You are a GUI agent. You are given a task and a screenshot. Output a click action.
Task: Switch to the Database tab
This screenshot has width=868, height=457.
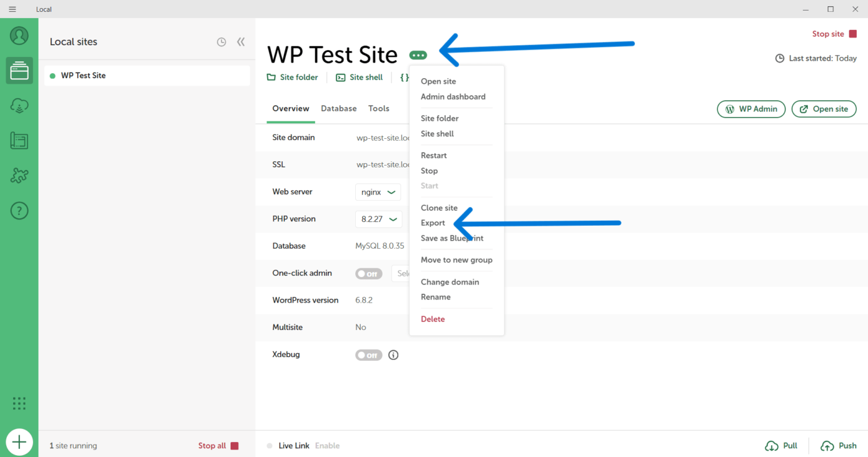339,109
